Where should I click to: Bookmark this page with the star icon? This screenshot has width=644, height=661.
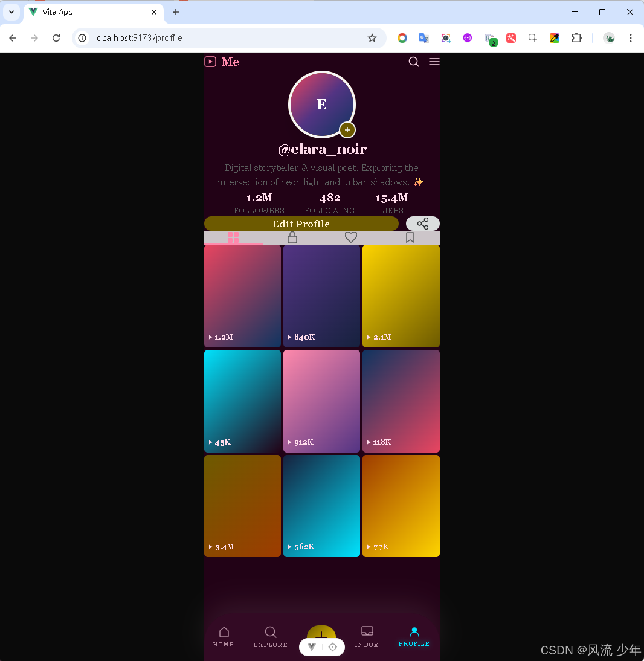click(x=372, y=38)
